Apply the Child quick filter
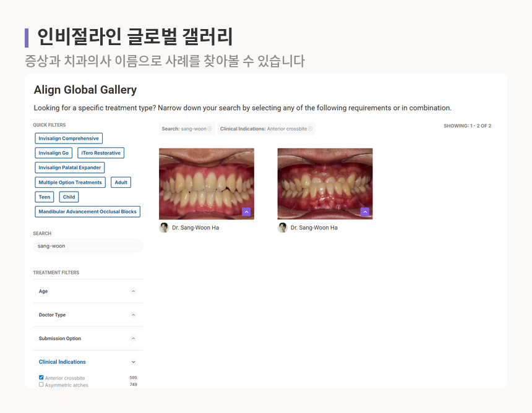Screen dimensions: 532x413 [x=69, y=197]
